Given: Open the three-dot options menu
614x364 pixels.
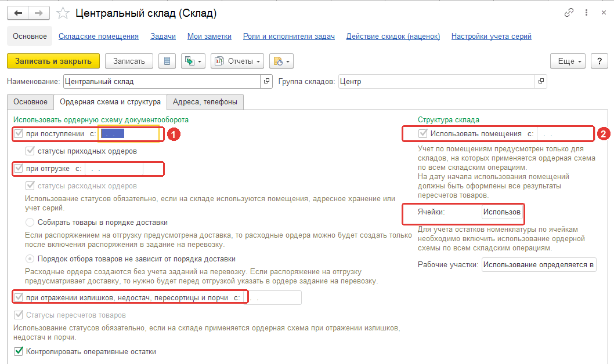Looking at the screenshot, I should 586,13.
